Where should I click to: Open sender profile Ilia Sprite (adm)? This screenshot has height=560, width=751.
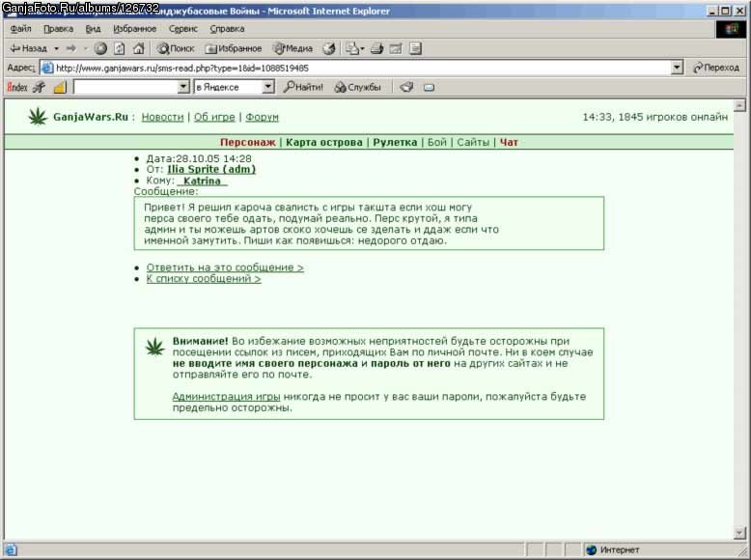click(x=211, y=169)
